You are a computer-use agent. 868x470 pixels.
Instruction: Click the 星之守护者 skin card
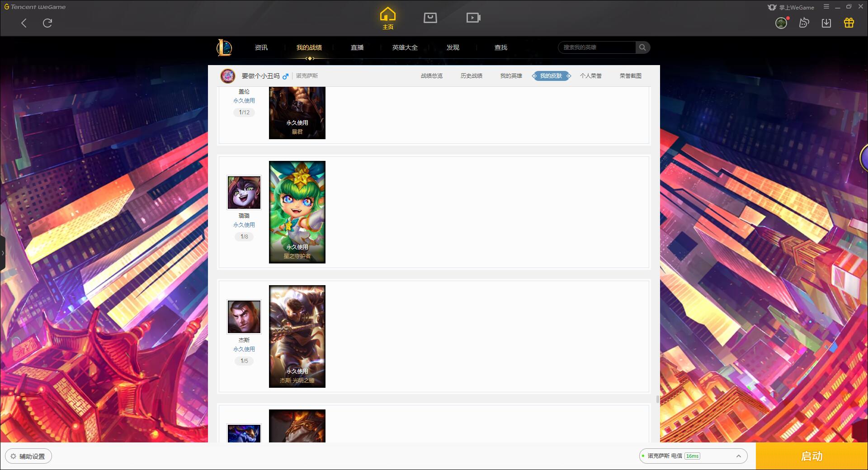[297, 212]
